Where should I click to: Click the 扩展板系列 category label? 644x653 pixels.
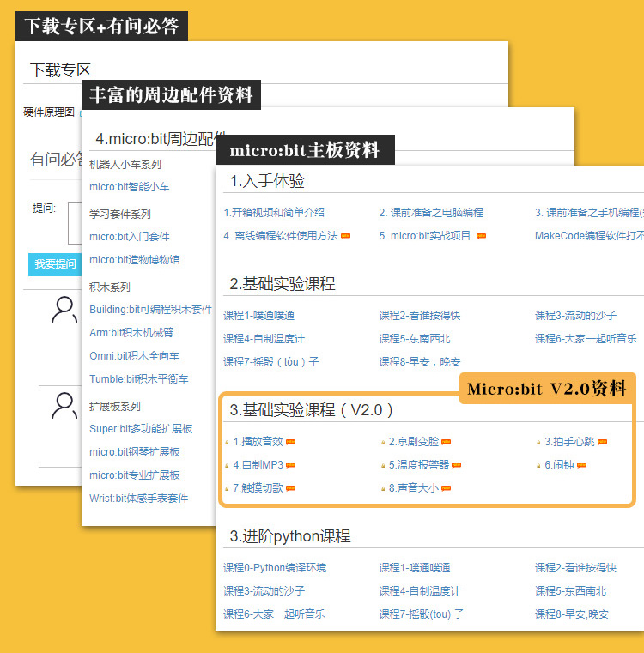tap(114, 407)
